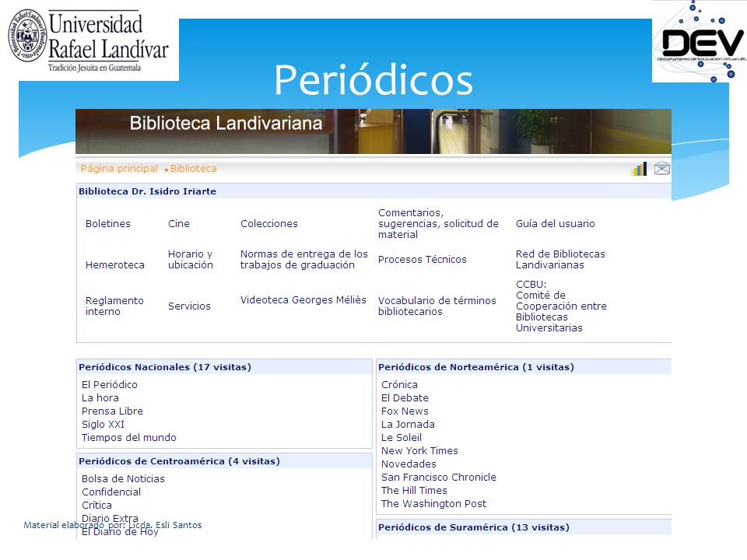The height and width of the screenshot is (560, 747).
Task: Click the statistics bar chart icon
Action: coord(639,169)
